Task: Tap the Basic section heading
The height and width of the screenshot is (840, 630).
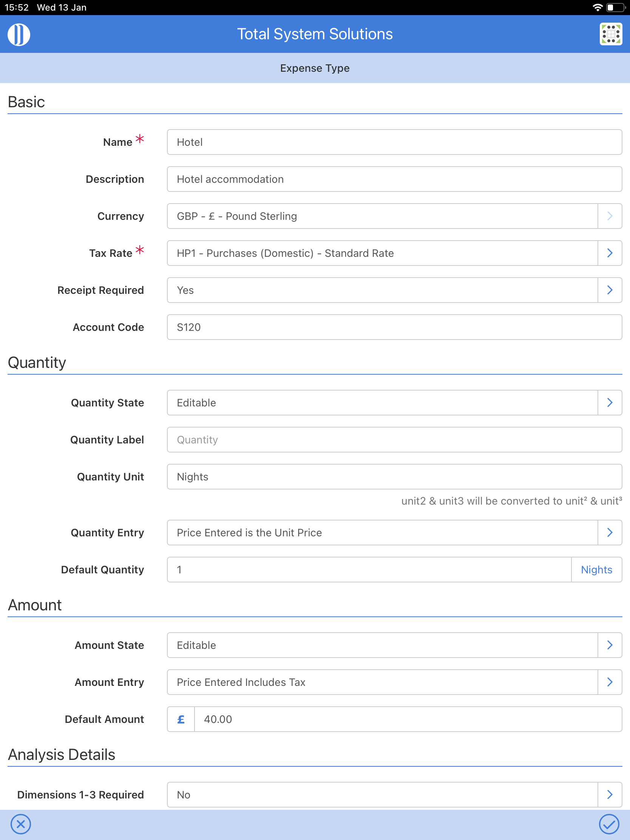Action: (x=26, y=102)
